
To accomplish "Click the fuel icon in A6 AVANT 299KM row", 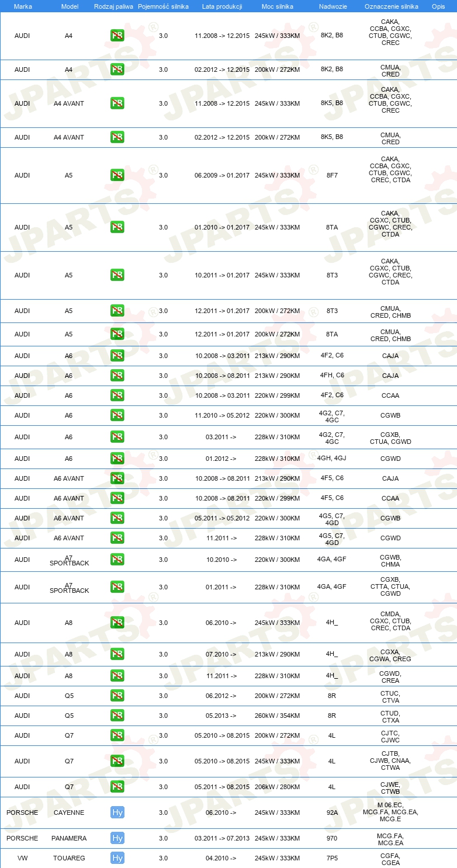I will 117,498.
